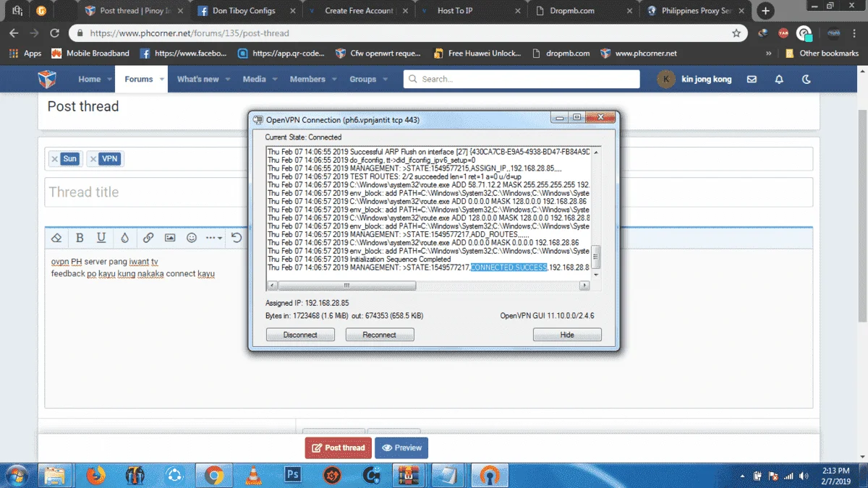The width and height of the screenshot is (868, 488).
Task: Remove the VPN tag
Action: [x=93, y=159]
